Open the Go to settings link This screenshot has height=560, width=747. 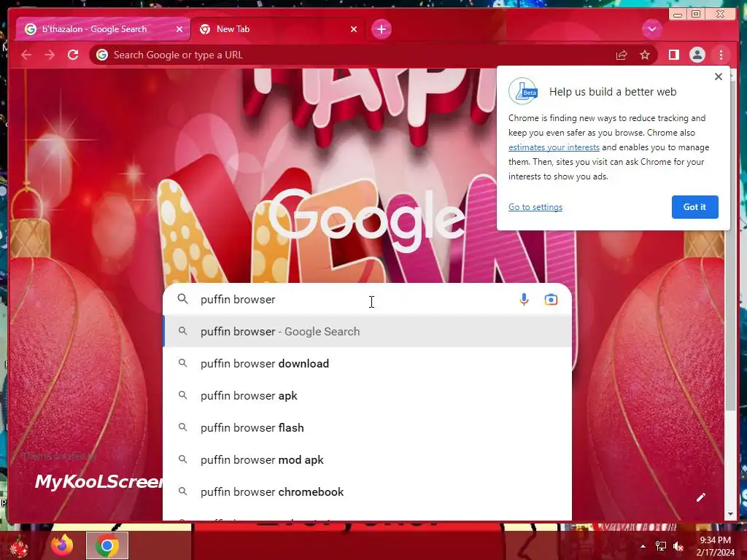coord(535,207)
